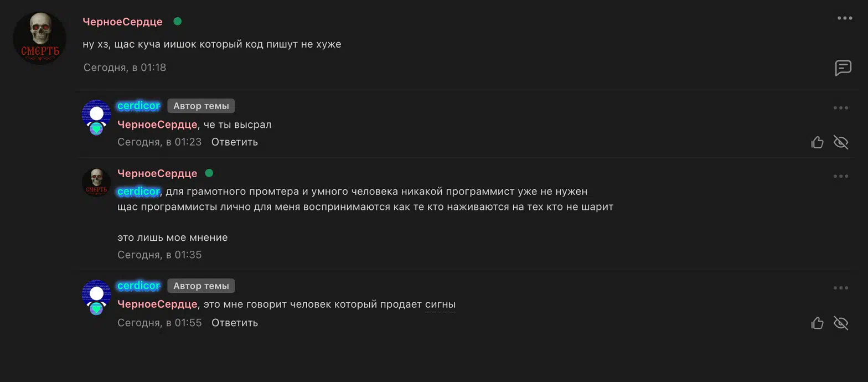Open the three-dots menu on the main post
Image resolution: width=868 pixels, height=382 pixels.
(x=844, y=18)
